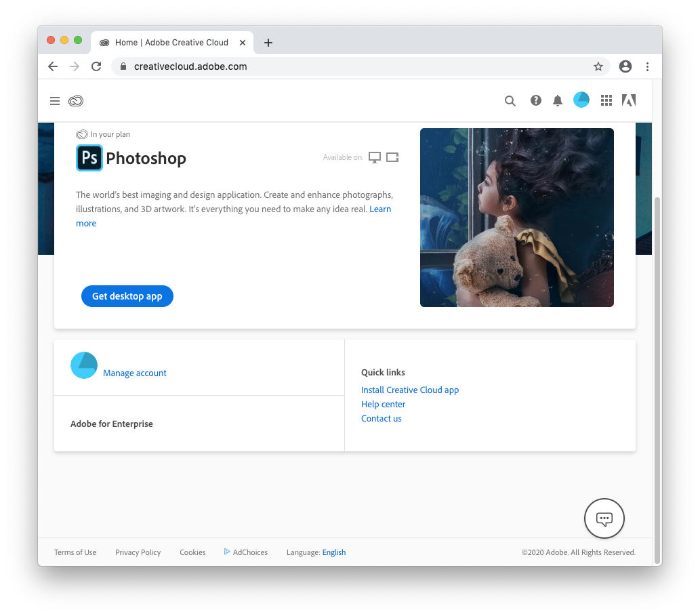Reload the page with refresh icon
This screenshot has width=700, height=616.
(96, 66)
